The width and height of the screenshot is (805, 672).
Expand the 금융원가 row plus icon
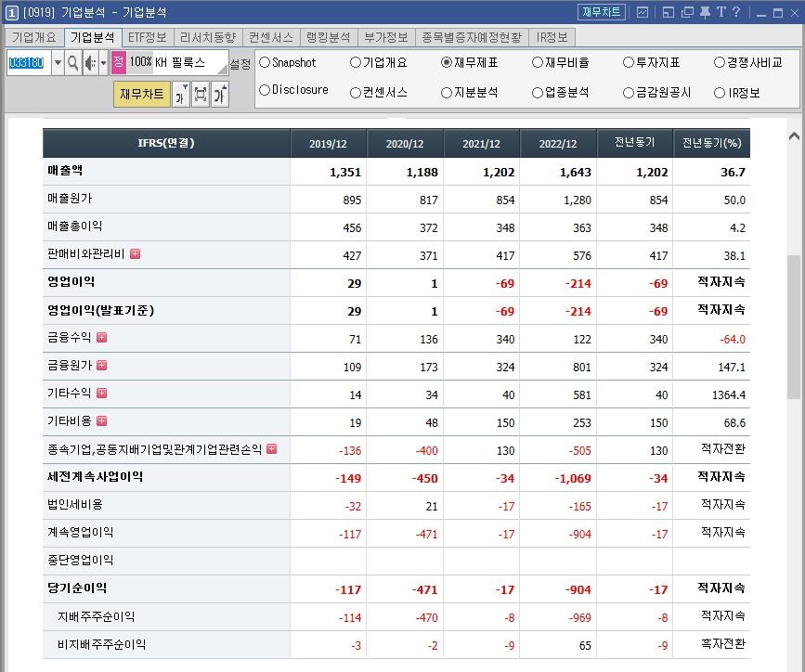pyautogui.click(x=101, y=365)
